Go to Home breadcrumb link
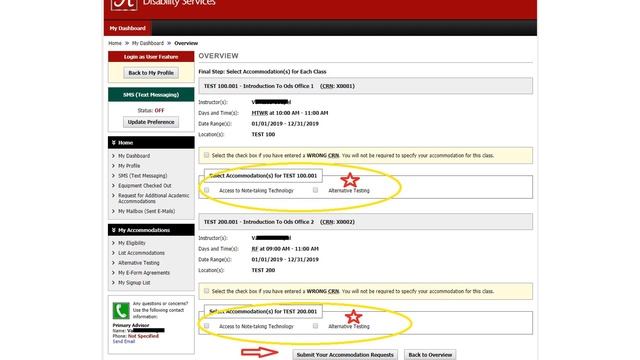The width and height of the screenshot is (640, 360). (x=115, y=43)
